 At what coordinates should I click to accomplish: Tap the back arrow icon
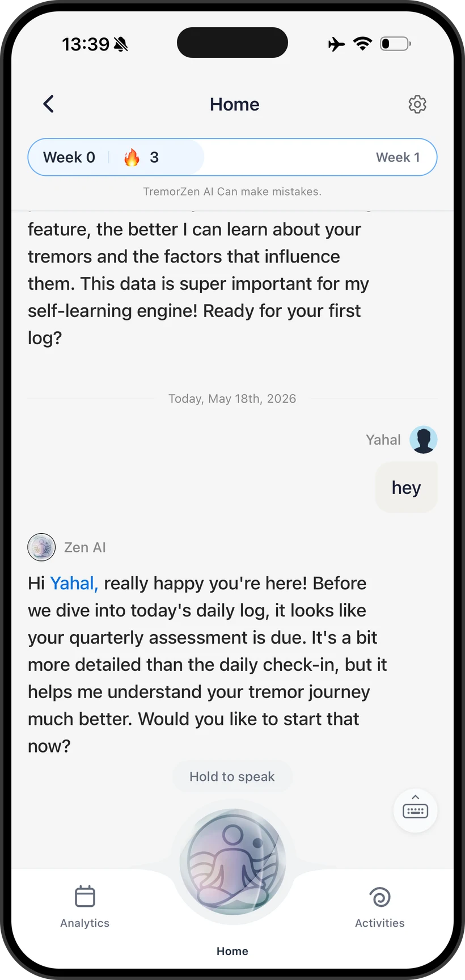click(x=49, y=104)
